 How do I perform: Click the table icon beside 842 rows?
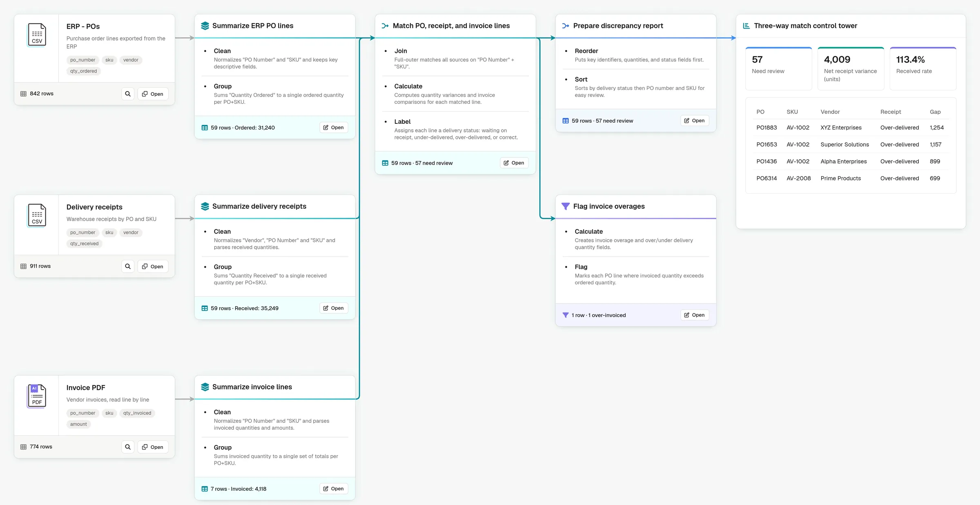pos(23,94)
